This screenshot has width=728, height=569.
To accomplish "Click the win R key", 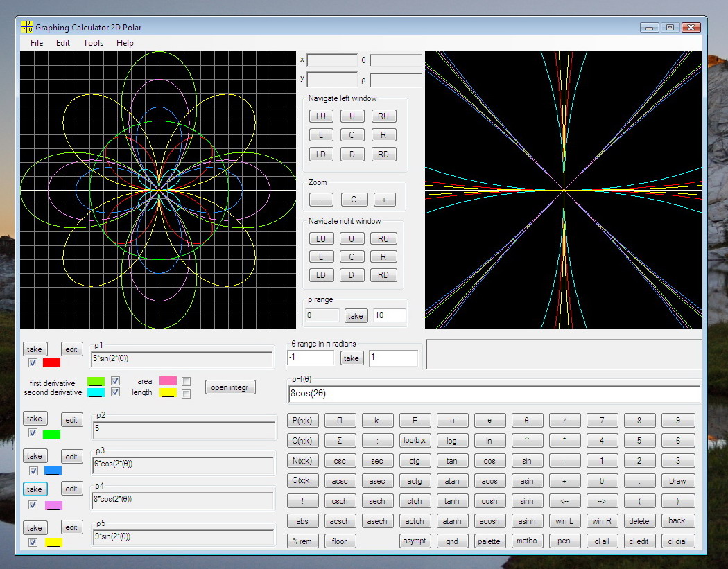I will pyautogui.click(x=602, y=520).
